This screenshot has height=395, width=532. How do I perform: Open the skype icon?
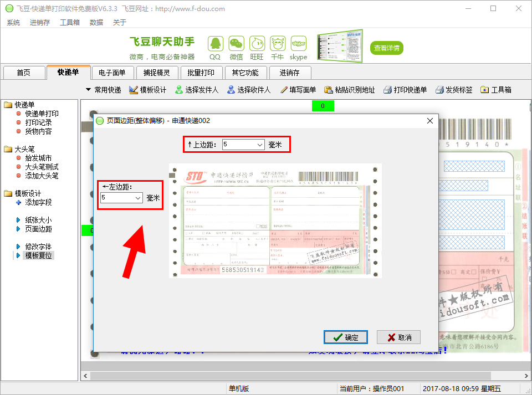(299, 44)
